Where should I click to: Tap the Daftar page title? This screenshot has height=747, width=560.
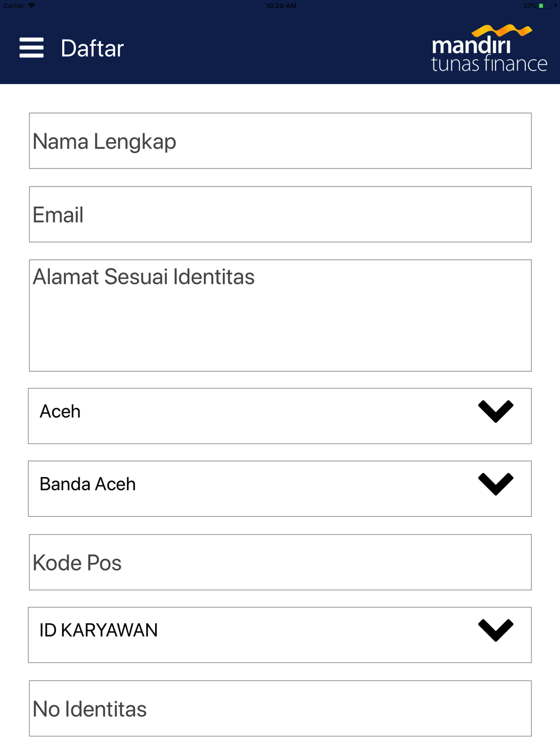tap(92, 49)
